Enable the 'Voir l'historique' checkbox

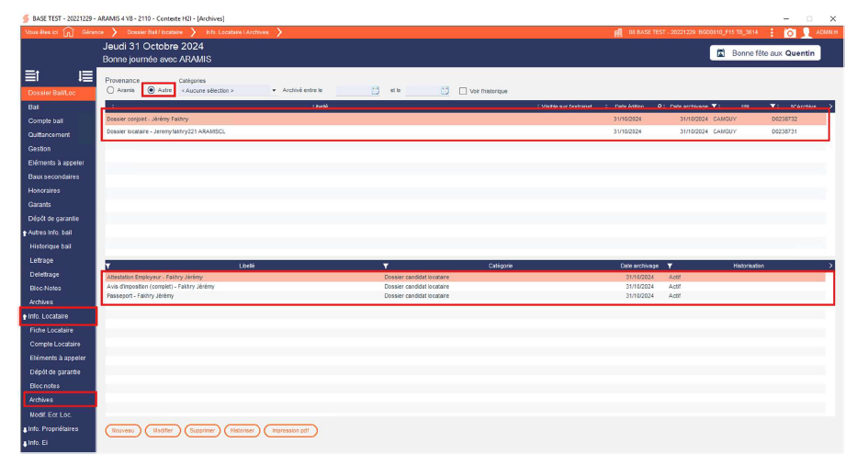click(x=462, y=90)
